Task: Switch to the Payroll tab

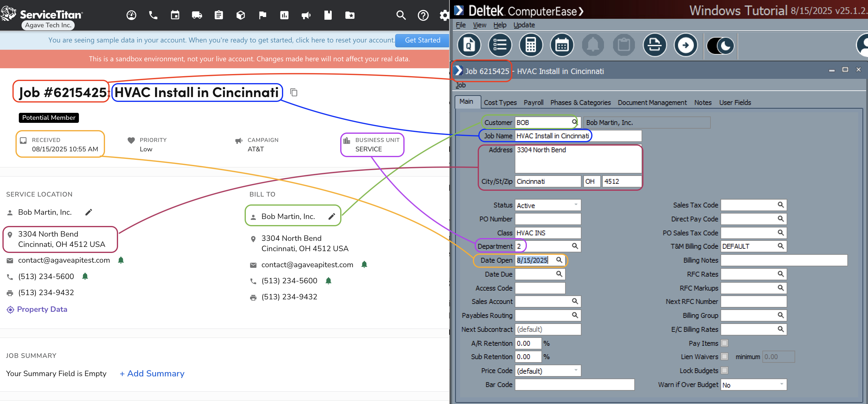Action: click(x=534, y=102)
